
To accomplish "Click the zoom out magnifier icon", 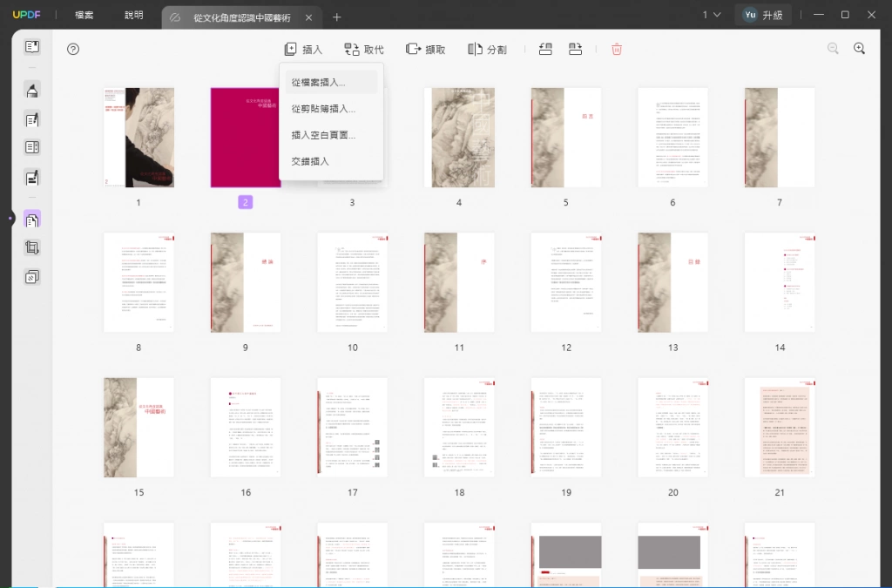I will click(833, 49).
